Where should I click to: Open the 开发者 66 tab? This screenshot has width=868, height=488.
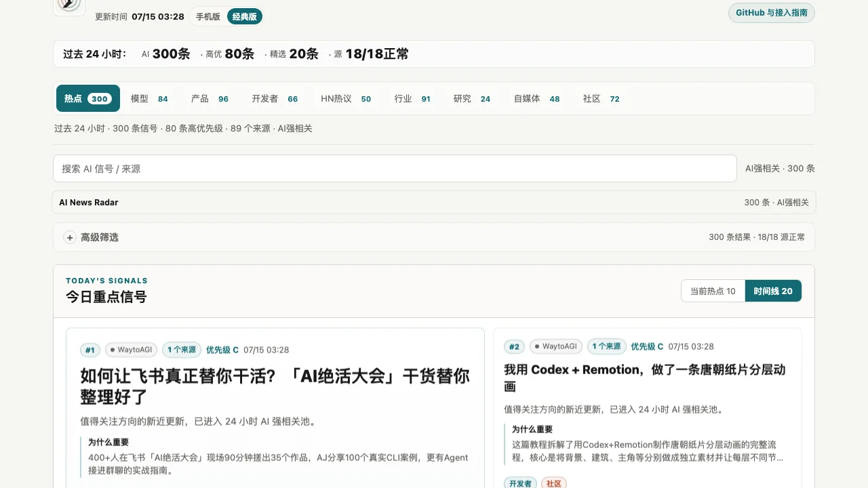(275, 98)
